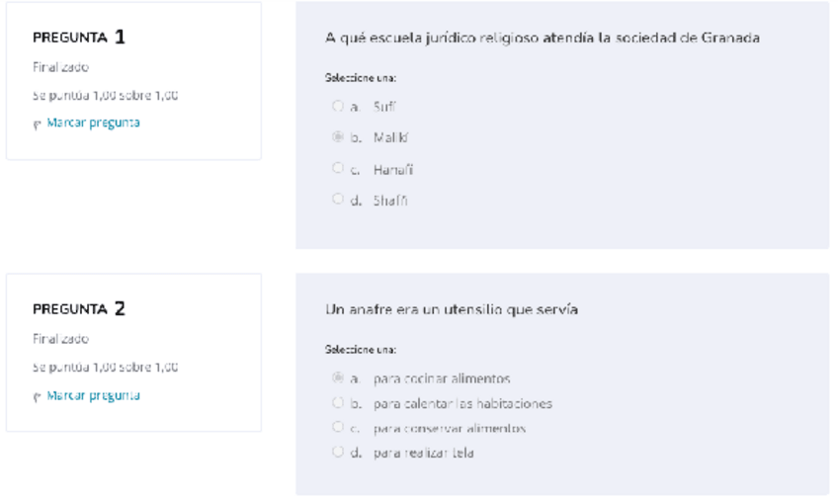Viewport: 838px width, 504px height.
Task: Pick radio 'para conservar alimentos'
Action: (338, 428)
